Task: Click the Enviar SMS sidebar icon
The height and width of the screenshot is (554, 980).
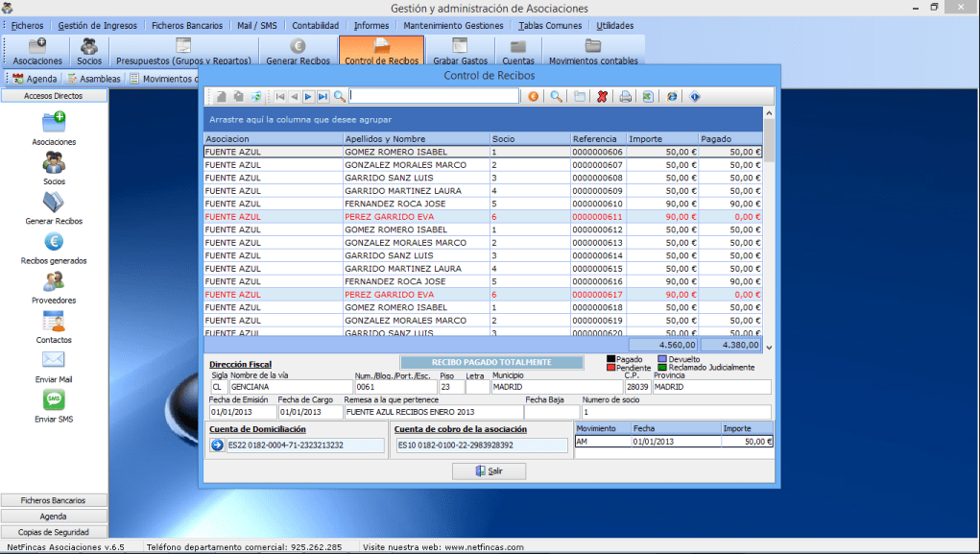Action: click(54, 406)
